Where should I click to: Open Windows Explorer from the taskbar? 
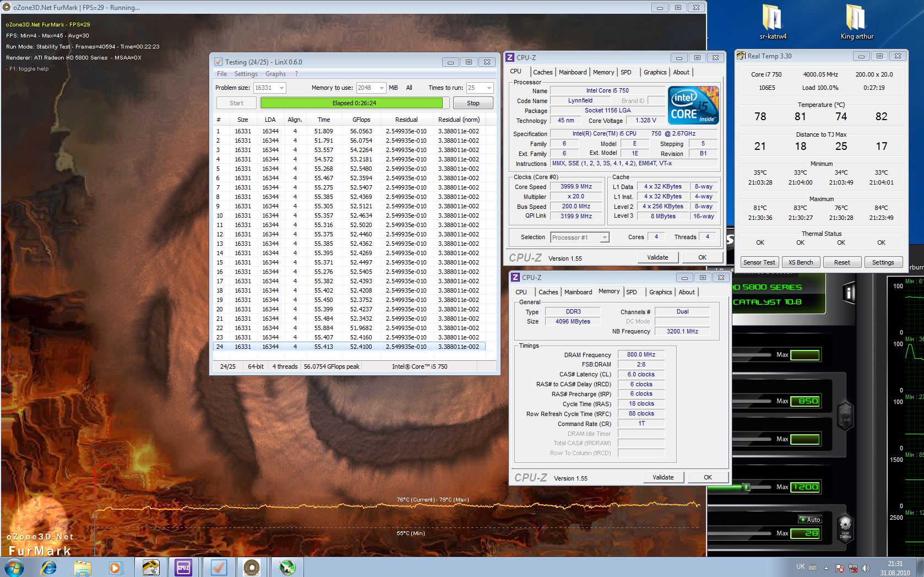tap(83, 567)
